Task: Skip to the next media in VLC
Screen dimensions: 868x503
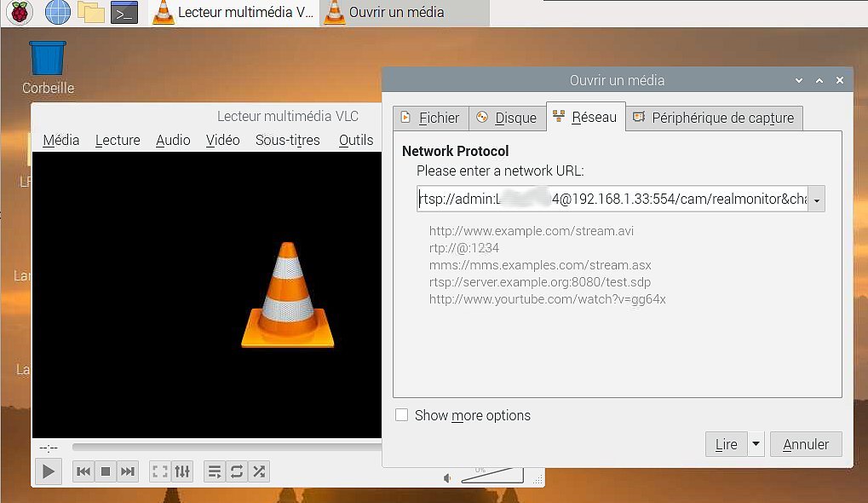Action: click(127, 471)
